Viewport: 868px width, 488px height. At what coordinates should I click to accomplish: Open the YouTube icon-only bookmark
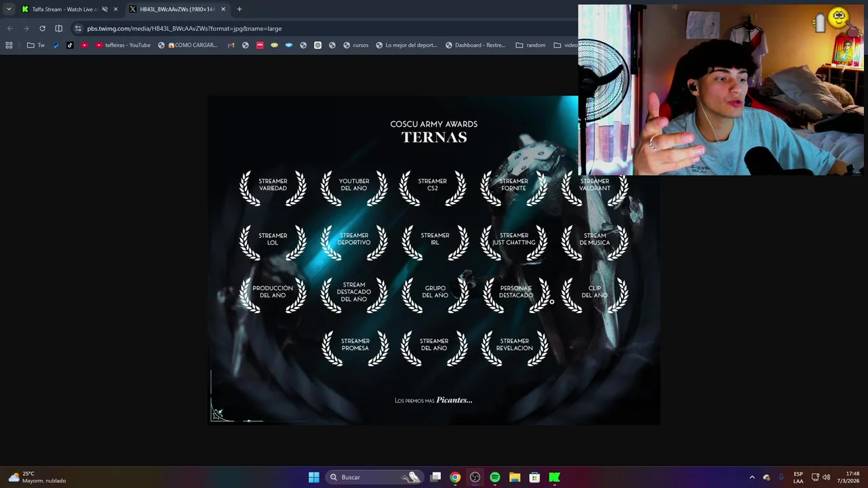click(84, 45)
